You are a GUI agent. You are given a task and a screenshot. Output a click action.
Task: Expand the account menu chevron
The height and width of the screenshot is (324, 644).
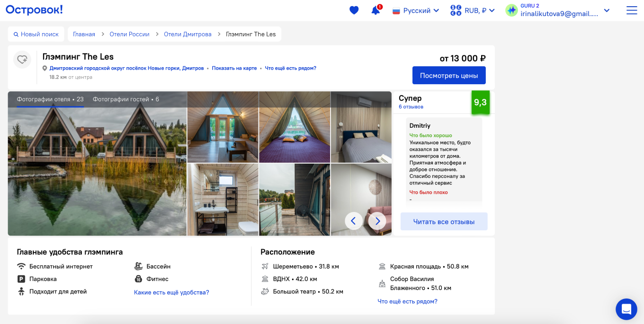pyautogui.click(x=607, y=10)
